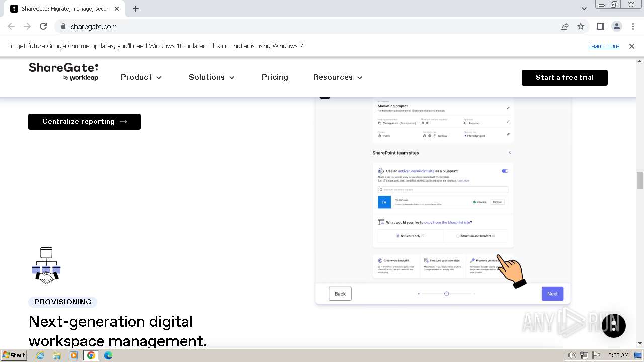644x362 pixels.
Task: View site information lock icon
Action: 63,26
